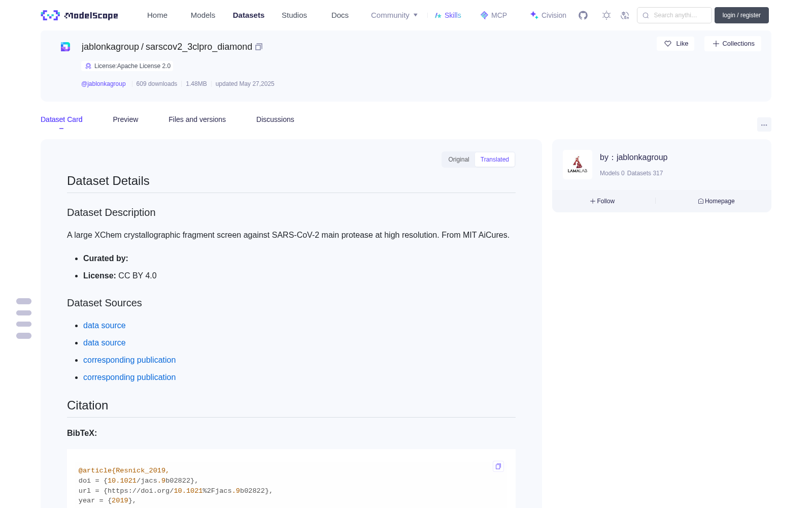The image size is (812, 508).
Task: Show the Translated text version
Action: [x=495, y=160]
